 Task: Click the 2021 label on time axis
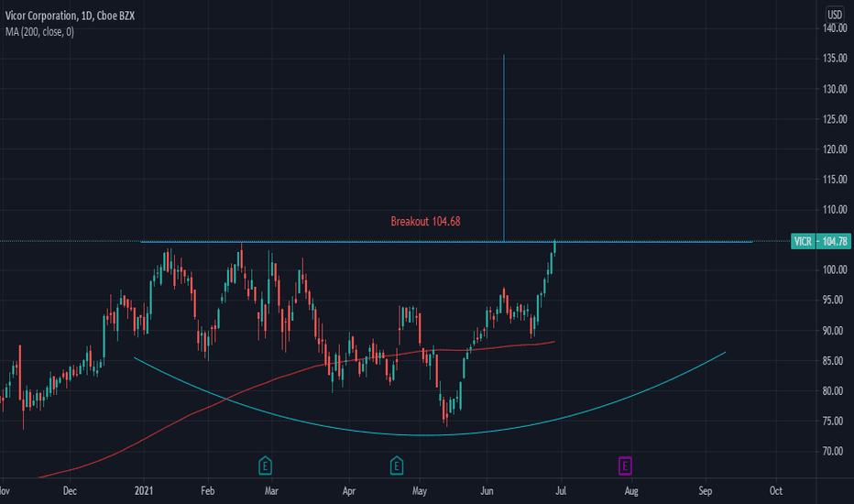(144, 491)
